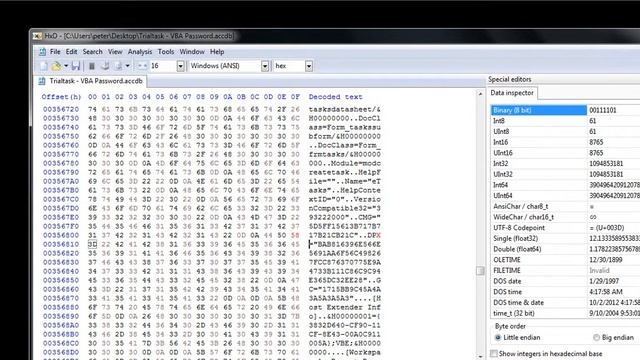Open the Tools menu
The height and width of the screenshot is (360, 640).
(x=166, y=52)
